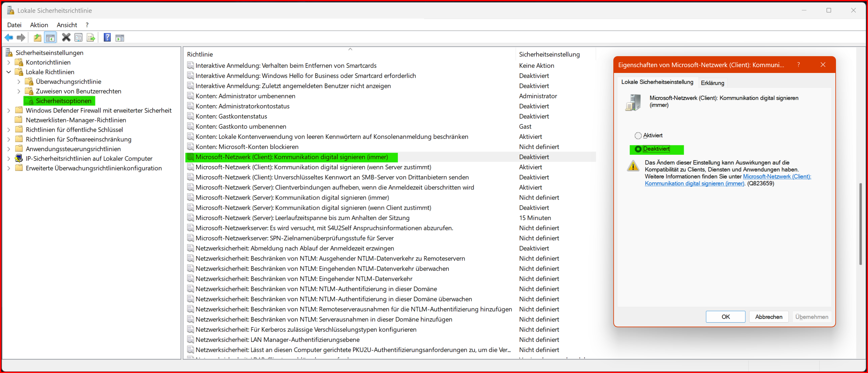Click the Back arrow in the toolbar
The width and height of the screenshot is (868, 373).
(9, 38)
